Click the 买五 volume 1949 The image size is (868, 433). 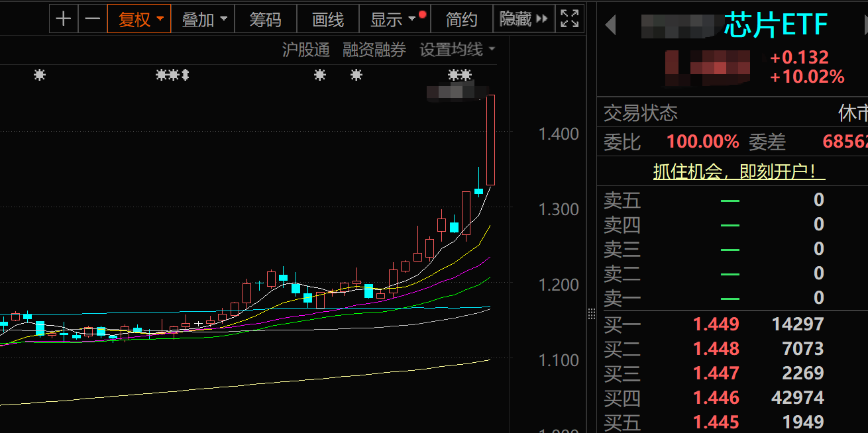tap(803, 422)
